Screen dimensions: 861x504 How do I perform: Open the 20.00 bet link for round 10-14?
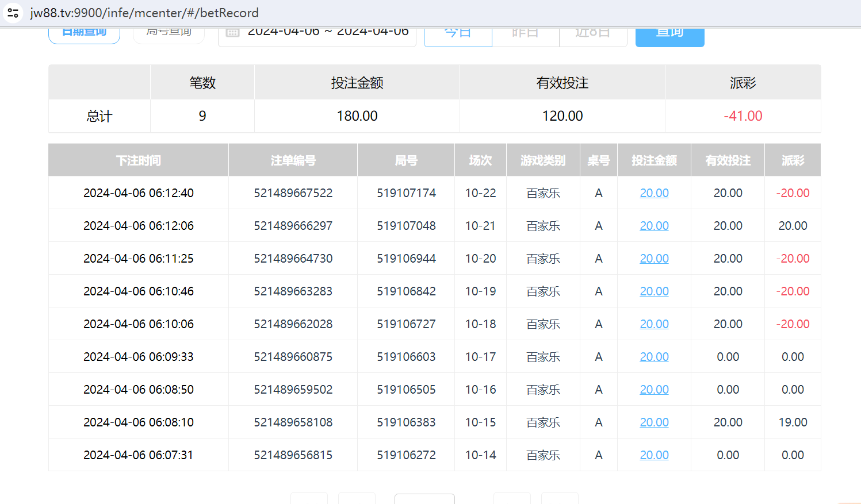pyautogui.click(x=654, y=455)
